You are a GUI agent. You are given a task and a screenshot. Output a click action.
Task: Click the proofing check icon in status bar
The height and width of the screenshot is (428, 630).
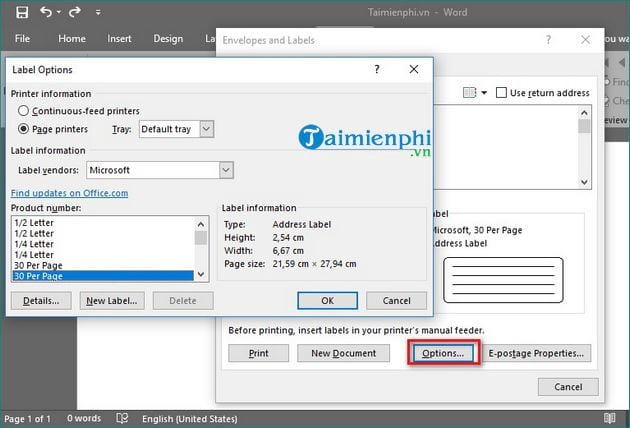(x=122, y=418)
